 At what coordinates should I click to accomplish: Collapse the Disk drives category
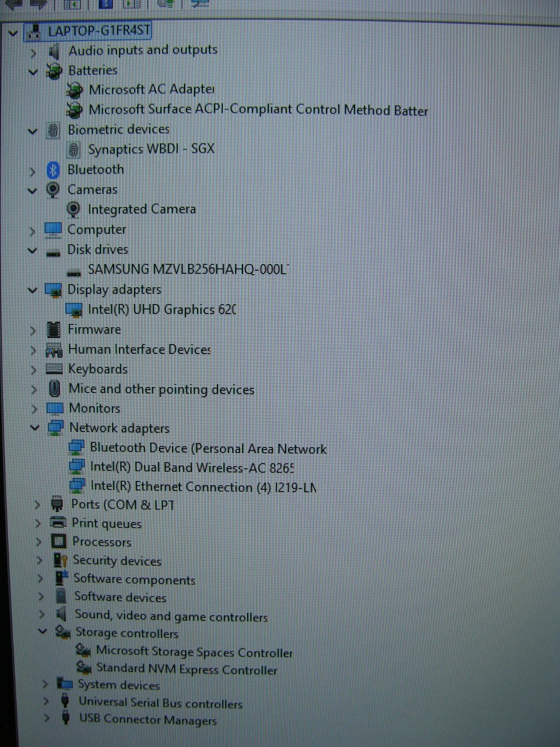pyautogui.click(x=32, y=250)
